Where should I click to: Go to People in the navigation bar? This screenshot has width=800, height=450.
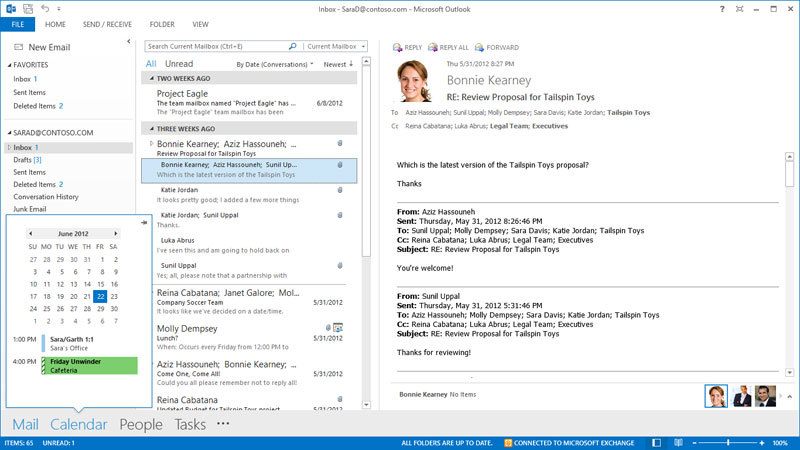coord(140,424)
